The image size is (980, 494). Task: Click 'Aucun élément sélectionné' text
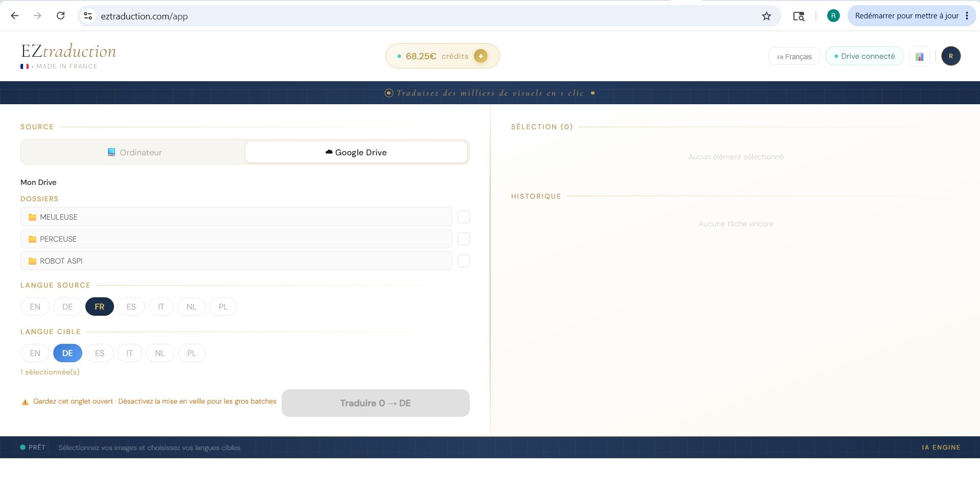(736, 157)
